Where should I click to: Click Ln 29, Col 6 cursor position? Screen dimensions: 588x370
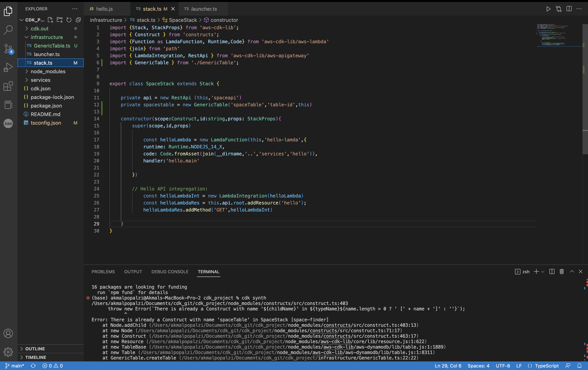point(448,366)
